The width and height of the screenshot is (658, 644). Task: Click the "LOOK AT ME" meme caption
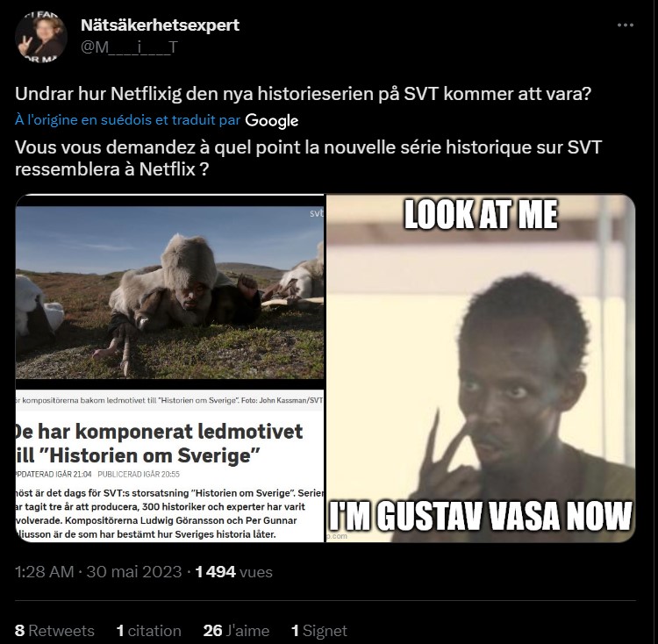click(481, 215)
